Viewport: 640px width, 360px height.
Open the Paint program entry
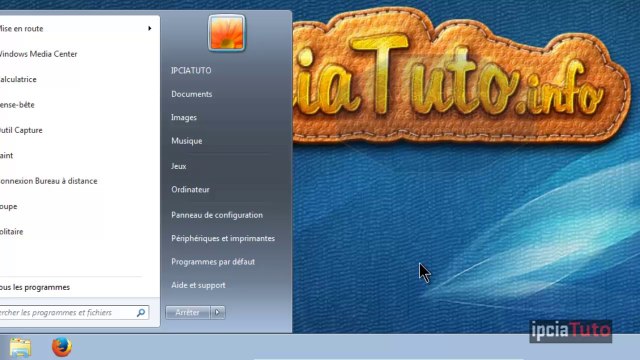(x=7, y=156)
